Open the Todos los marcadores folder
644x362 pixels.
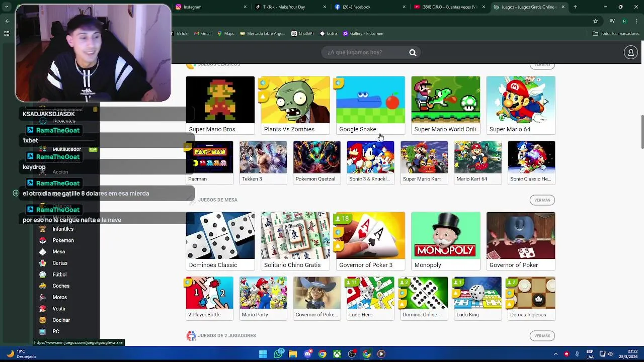click(x=616, y=34)
